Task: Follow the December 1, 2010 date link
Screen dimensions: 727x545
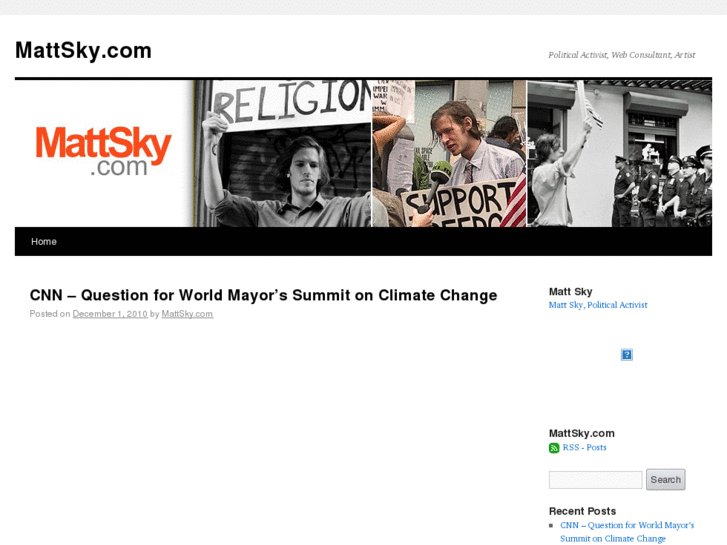Action: [110, 314]
